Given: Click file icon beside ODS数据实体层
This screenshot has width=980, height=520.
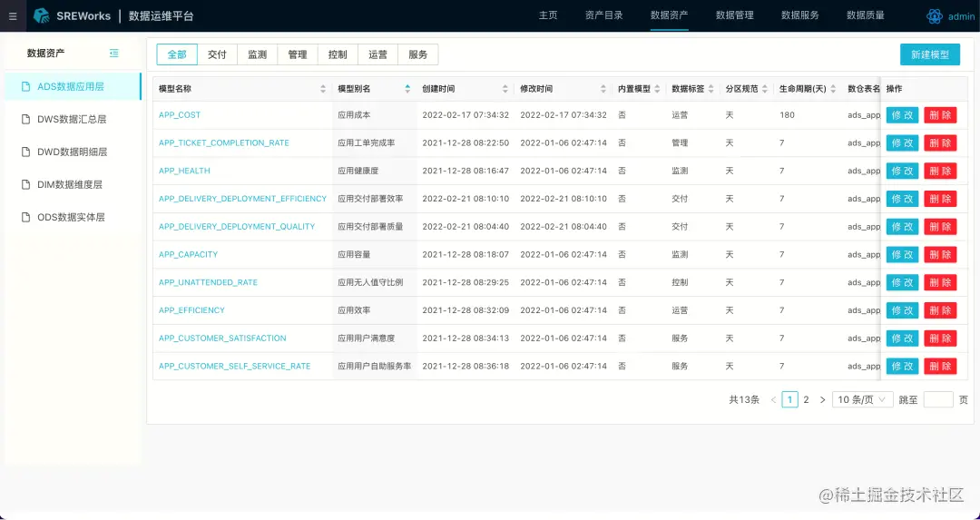Looking at the screenshot, I should (x=25, y=218).
